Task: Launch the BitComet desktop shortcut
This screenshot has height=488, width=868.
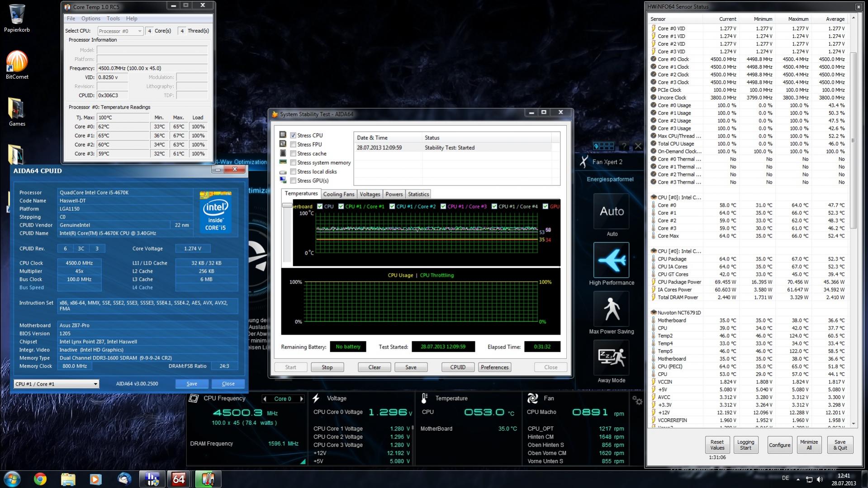Action: 17,65
